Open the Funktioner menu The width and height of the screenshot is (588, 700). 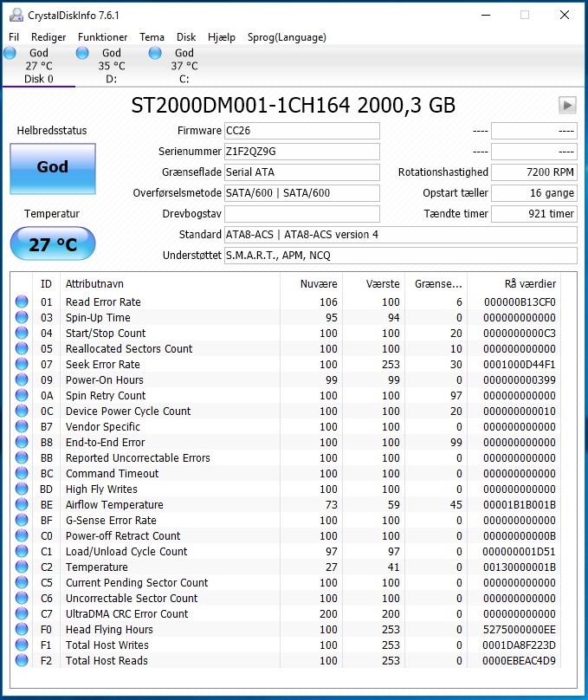pyautogui.click(x=102, y=37)
